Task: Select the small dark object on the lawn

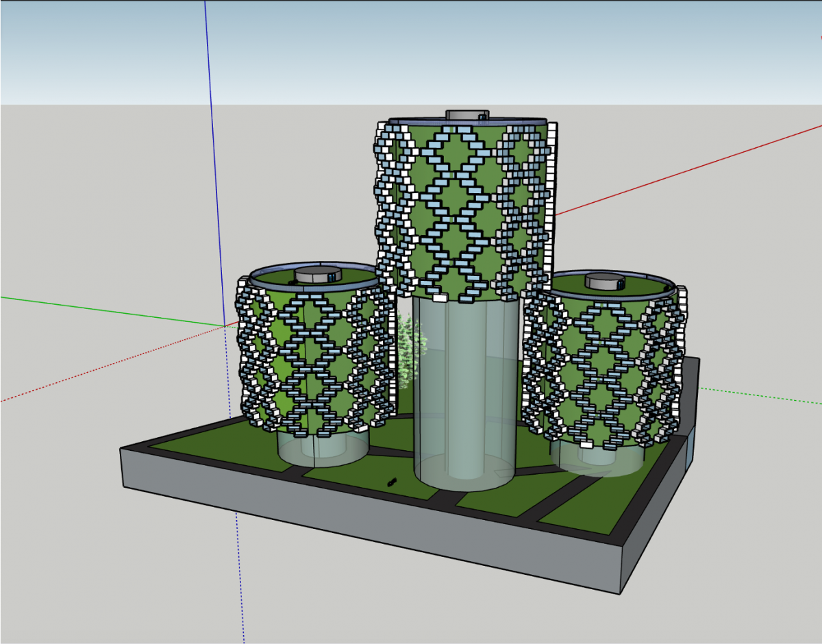Action: tap(392, 482)
